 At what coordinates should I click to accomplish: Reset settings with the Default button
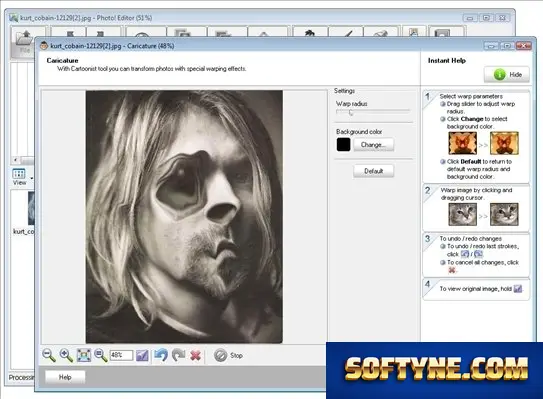[374, 171]
